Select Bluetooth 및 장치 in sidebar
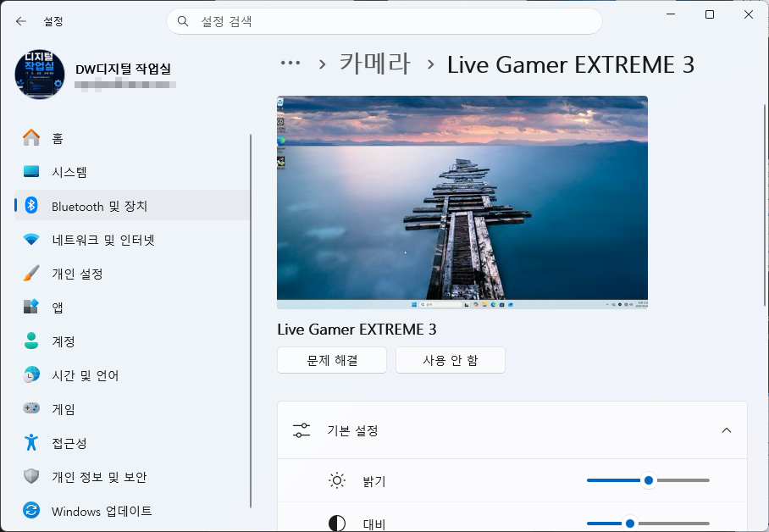 click(132, 206)
